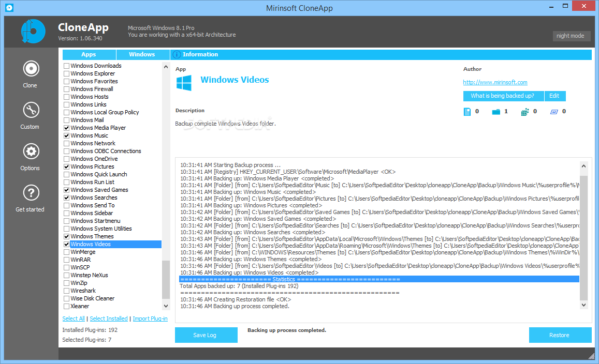Click the title bar app icon
This screenshot has height=364, width=599.
(x=9, y=8)
